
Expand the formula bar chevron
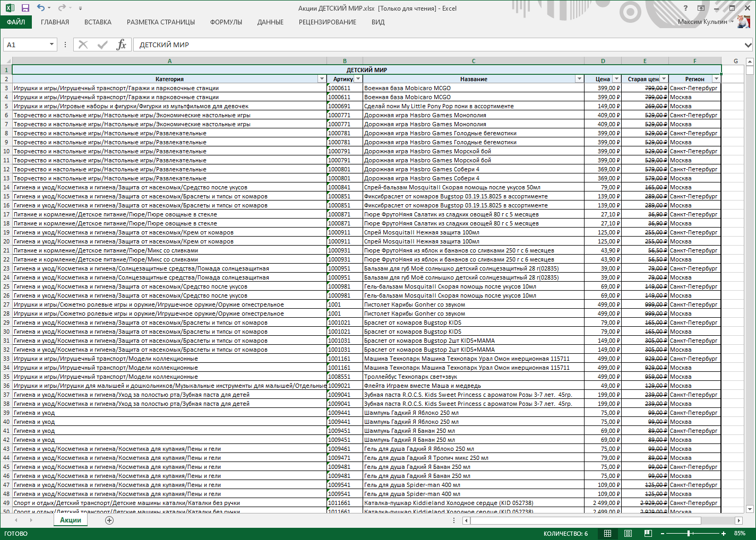(x=748, y=45)
